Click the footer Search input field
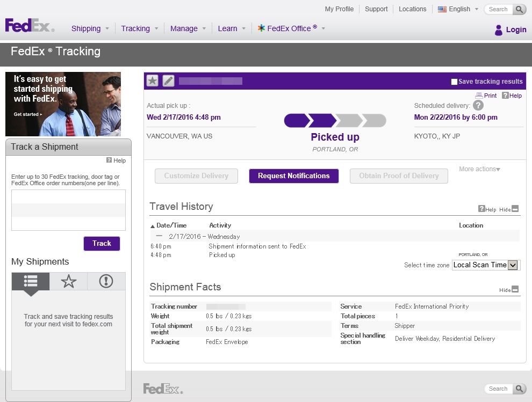This screenshot has width=532, height=402. [499, 389]
